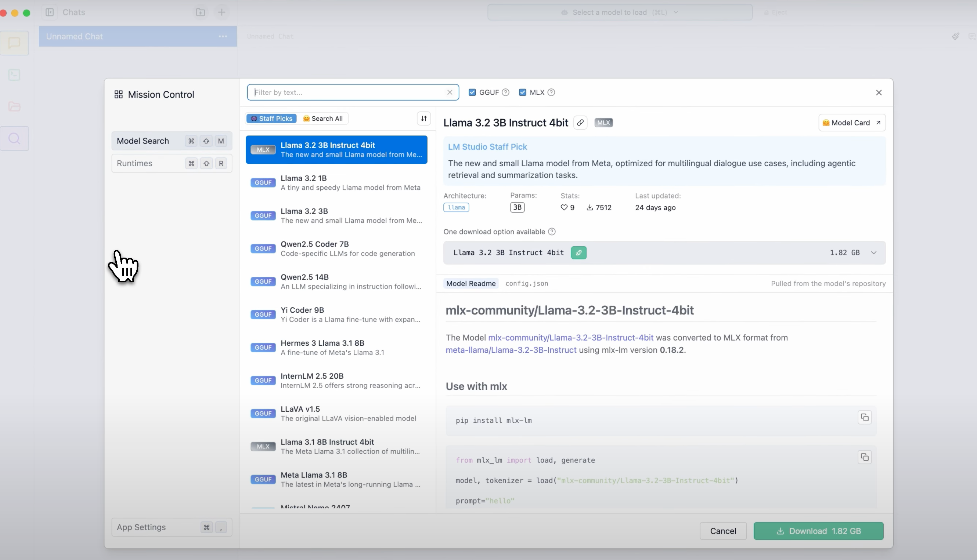Clear the filter text field
977x560 pixels.
click(x=450, y=92)
